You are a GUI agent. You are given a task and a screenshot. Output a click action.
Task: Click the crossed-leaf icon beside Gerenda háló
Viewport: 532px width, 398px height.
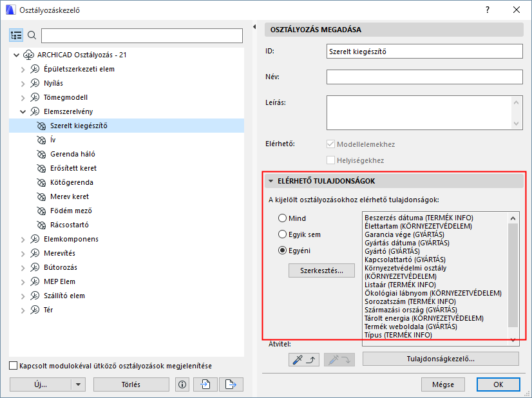pos(41,154)
